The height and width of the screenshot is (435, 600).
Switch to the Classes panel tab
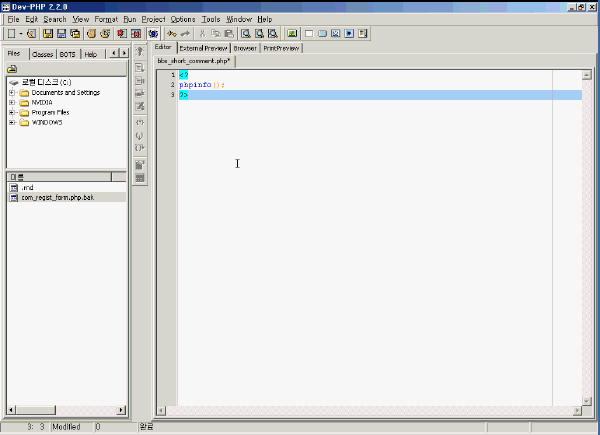tap(42, 54)
